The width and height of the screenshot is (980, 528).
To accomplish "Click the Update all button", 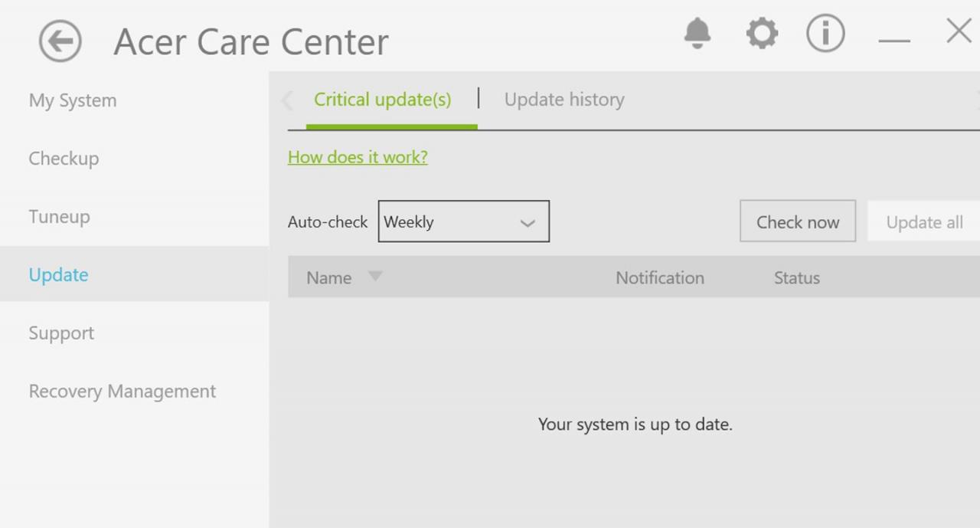I will pos(924,222).
